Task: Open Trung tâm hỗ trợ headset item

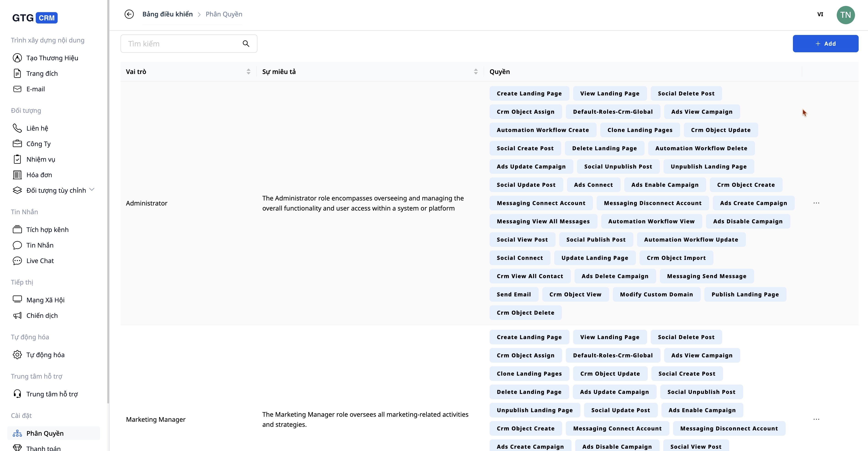Action: (x=17, y=394)
